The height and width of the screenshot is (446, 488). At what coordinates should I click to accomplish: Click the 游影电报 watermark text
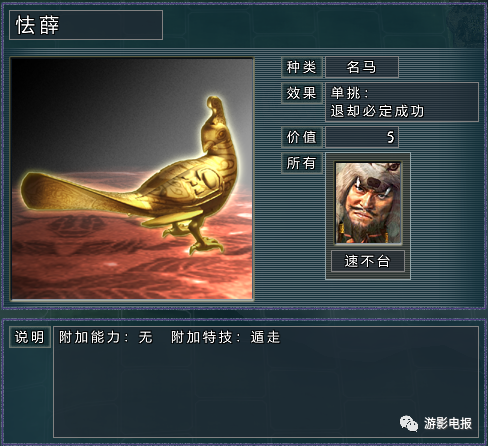448,423
